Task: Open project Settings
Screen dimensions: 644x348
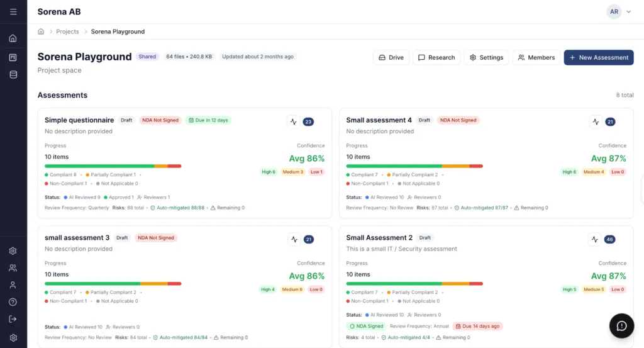Action: pyautogui.click(x=486, y=57)
